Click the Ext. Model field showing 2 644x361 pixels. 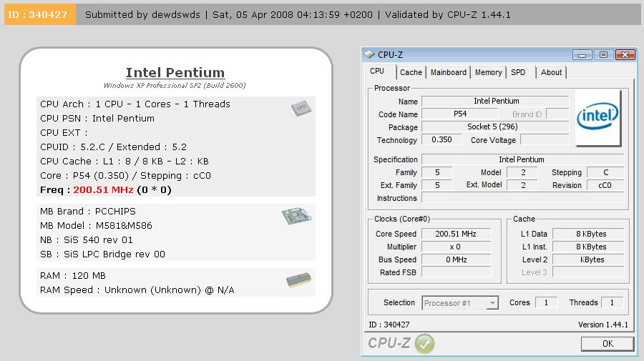click(522, 185)
